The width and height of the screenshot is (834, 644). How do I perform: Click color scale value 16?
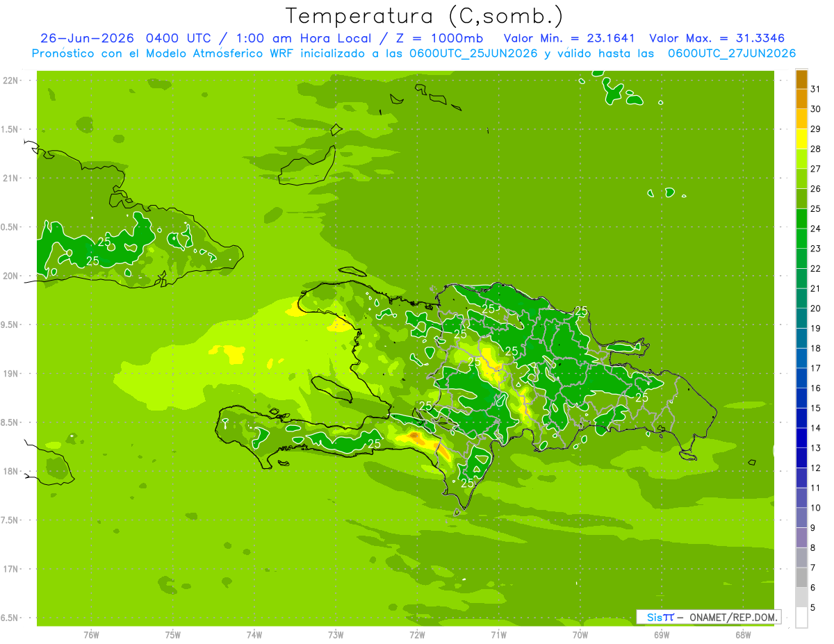(x=815, y=388)
